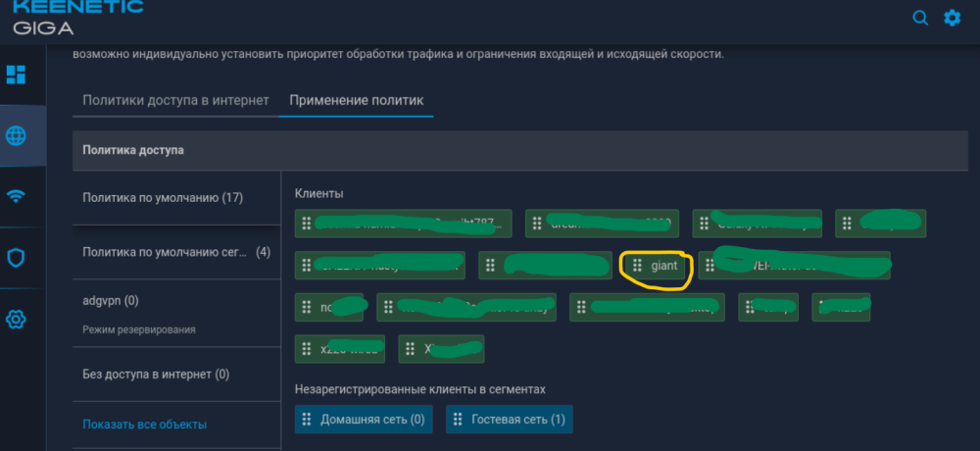This screenshot has height=451, width=980.
Task: Switch to Политики доступа в интернет tab
Action: click(x=175, y=100)
